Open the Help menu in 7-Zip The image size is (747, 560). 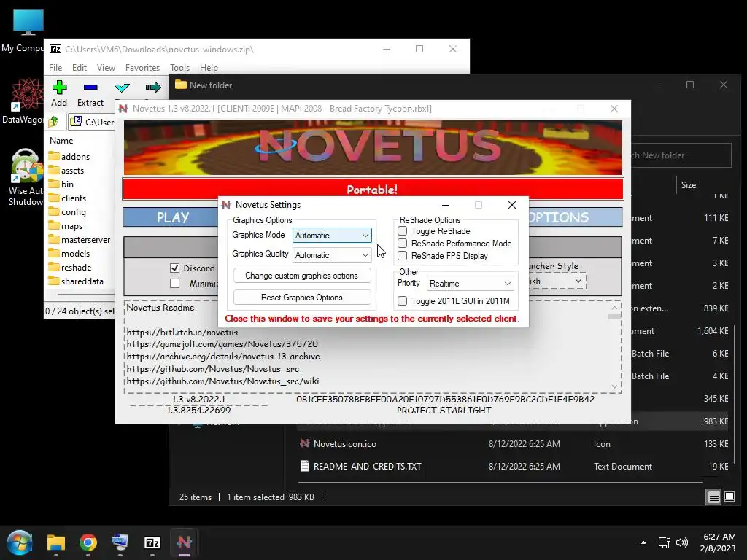(209, 68)
